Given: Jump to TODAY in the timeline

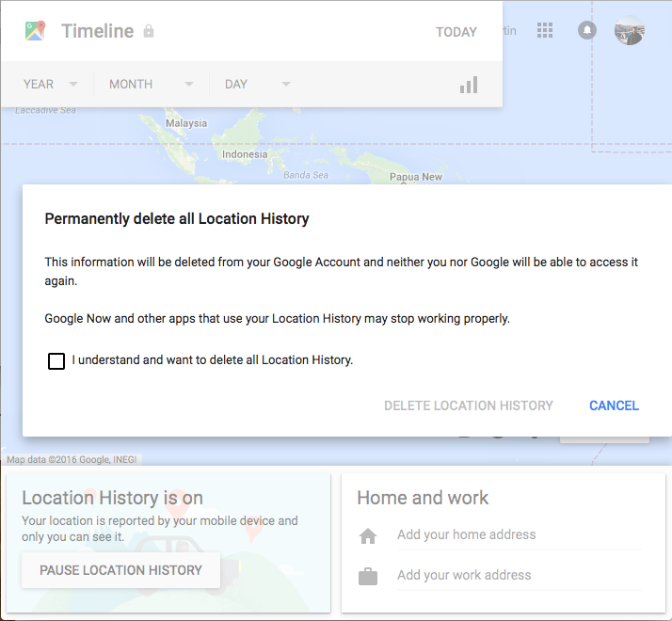Looking at the screenshot, I should pos(456,32).
